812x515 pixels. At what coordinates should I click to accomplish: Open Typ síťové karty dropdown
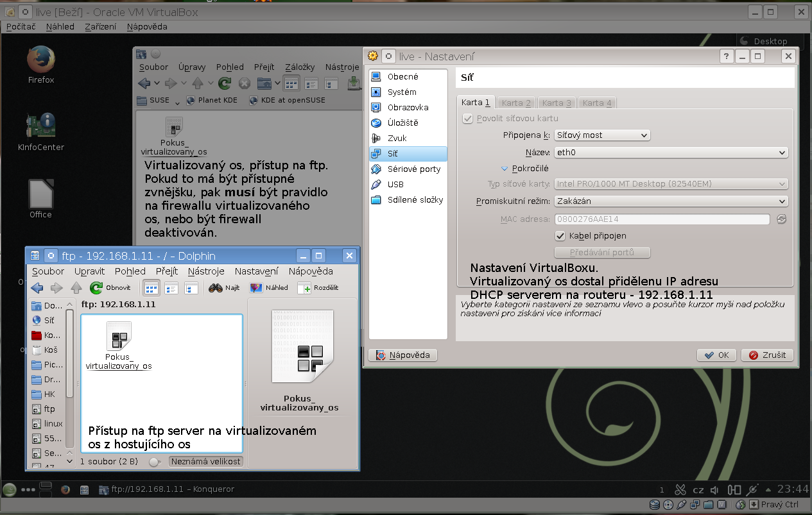point(671,184)
